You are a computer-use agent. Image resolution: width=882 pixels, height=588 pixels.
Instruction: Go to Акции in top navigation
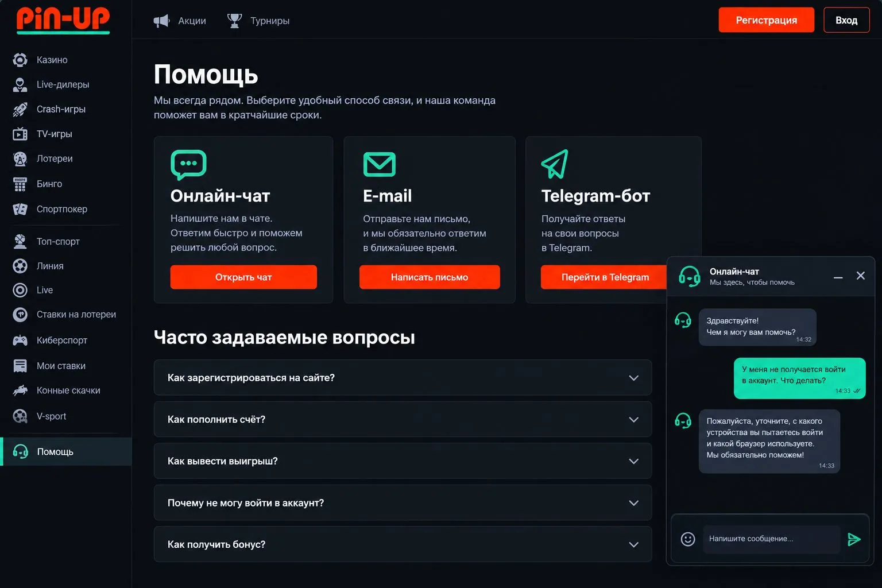click(x=192, y=21)
